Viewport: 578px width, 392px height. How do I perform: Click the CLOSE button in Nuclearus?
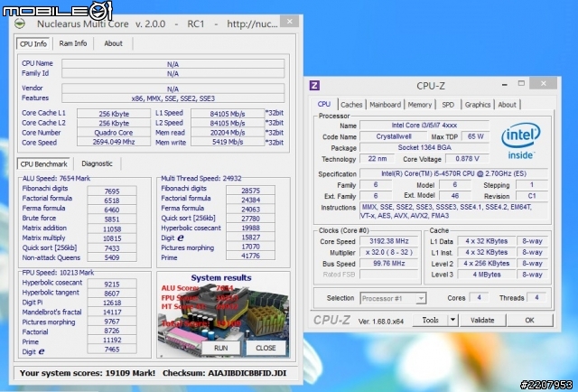point(266,348)
